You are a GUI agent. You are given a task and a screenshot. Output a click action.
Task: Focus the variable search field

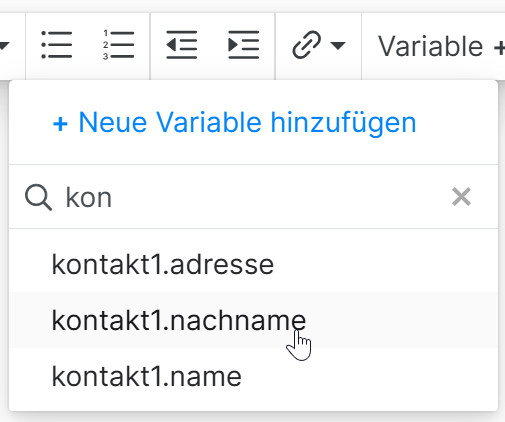[x=253, y=197]
